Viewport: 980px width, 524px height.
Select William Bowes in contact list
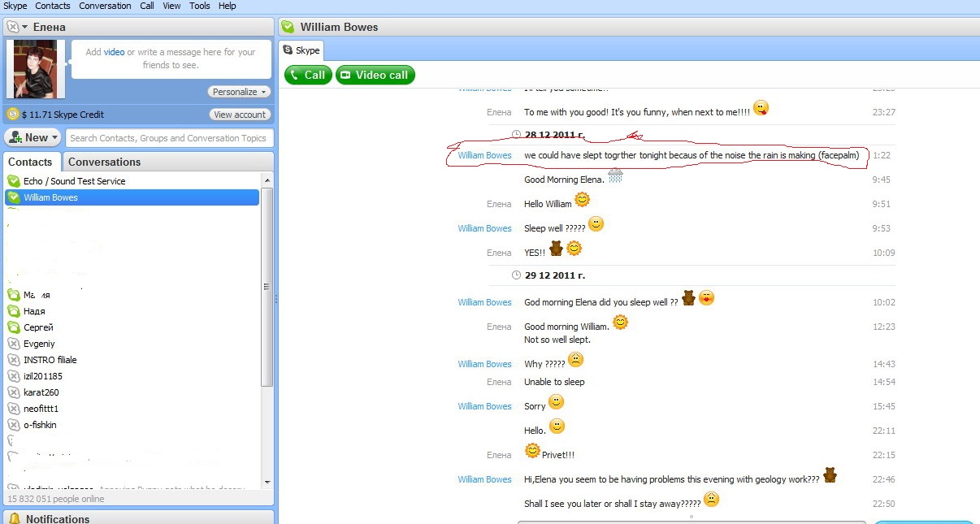[132, 197]
